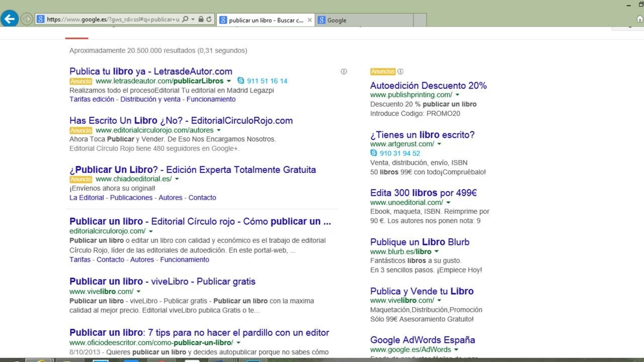This screenshot has width=644, height=362.
Task: Expand the dropdown arrow after www.oficiodeescritor.com URL
Action: pos(238,343)
